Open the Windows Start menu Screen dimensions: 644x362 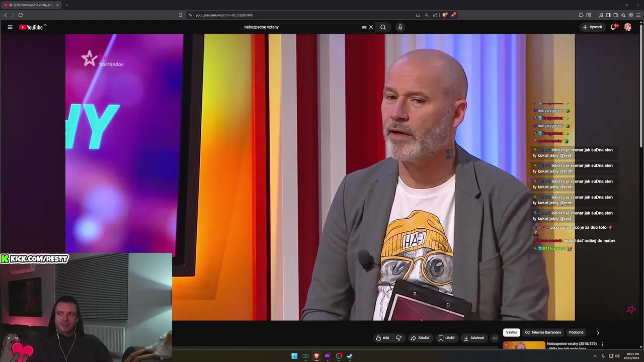click(294, 356)
